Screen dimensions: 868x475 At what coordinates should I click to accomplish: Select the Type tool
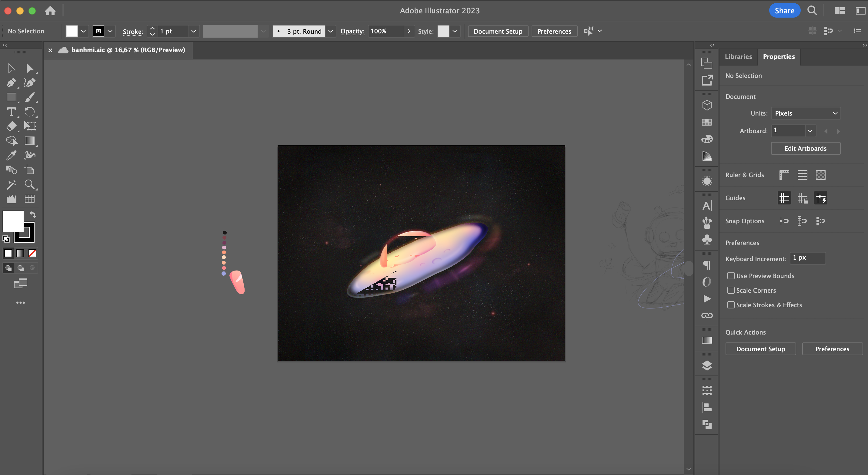point(12,112)
